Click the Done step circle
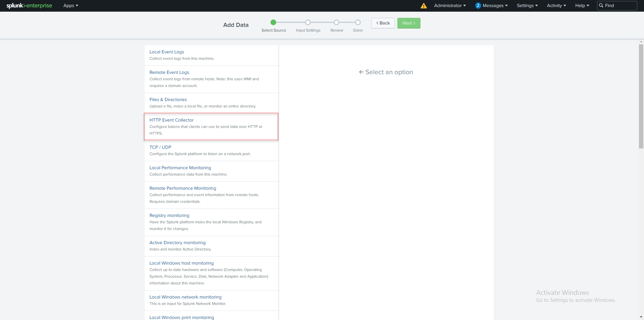The height and width of the screenshot is (320, 644). click(x=358, y=22)
